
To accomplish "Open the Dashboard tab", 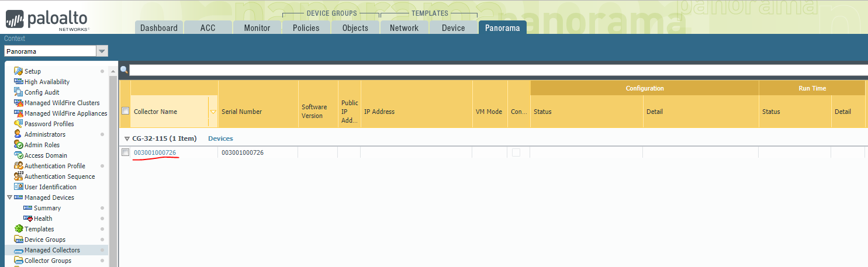I will [159, 28].
